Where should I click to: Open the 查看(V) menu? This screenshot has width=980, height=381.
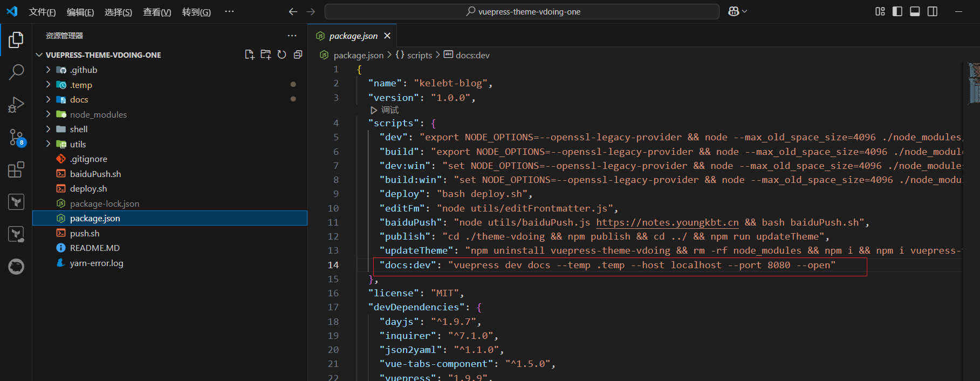157,12
